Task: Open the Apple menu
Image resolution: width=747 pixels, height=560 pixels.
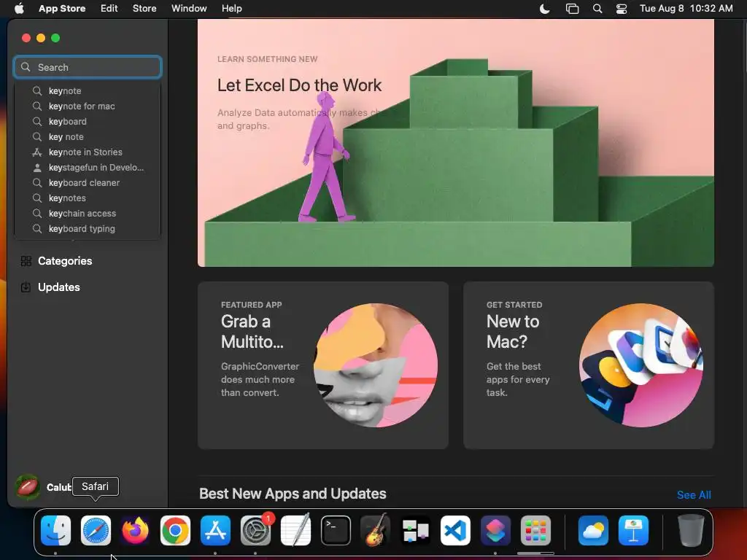Action: pos(19,9)
